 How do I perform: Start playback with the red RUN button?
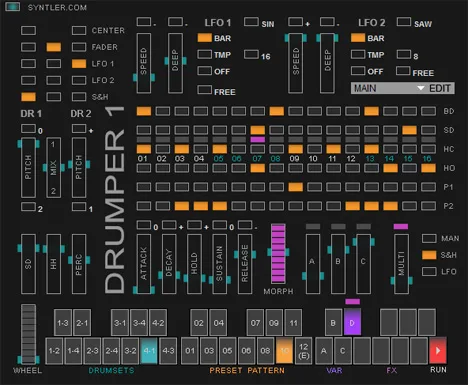[438, 350]
